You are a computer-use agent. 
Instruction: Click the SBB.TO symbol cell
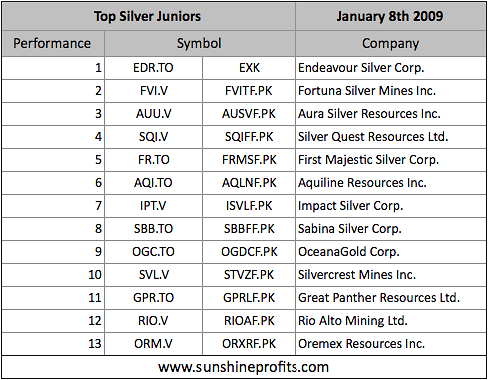pos(153,229)
